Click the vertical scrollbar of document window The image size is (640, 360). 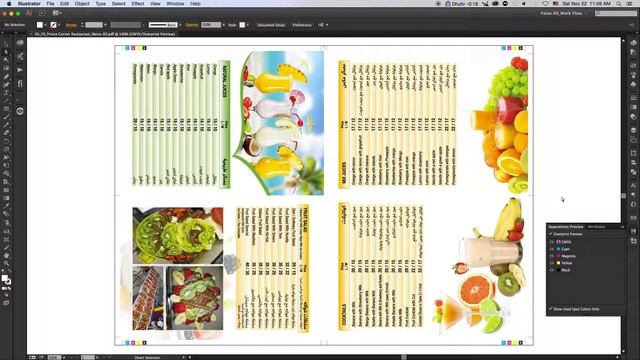[x=623, y=196]
